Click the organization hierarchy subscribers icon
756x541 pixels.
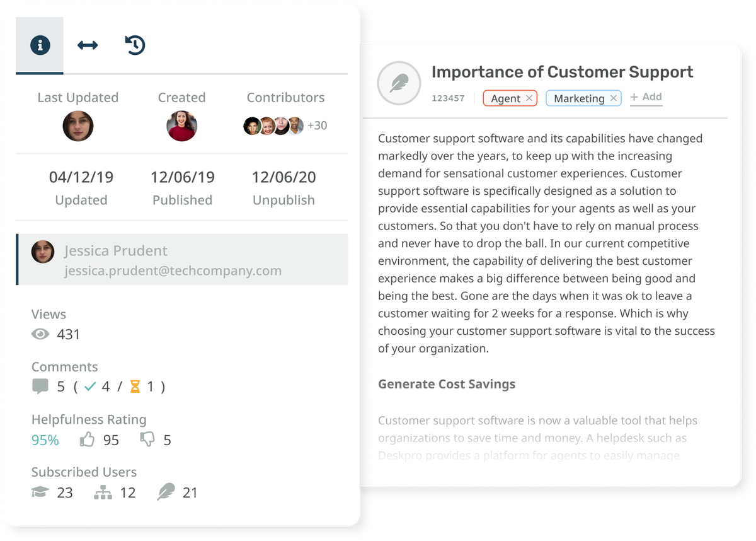coord(103,492)
